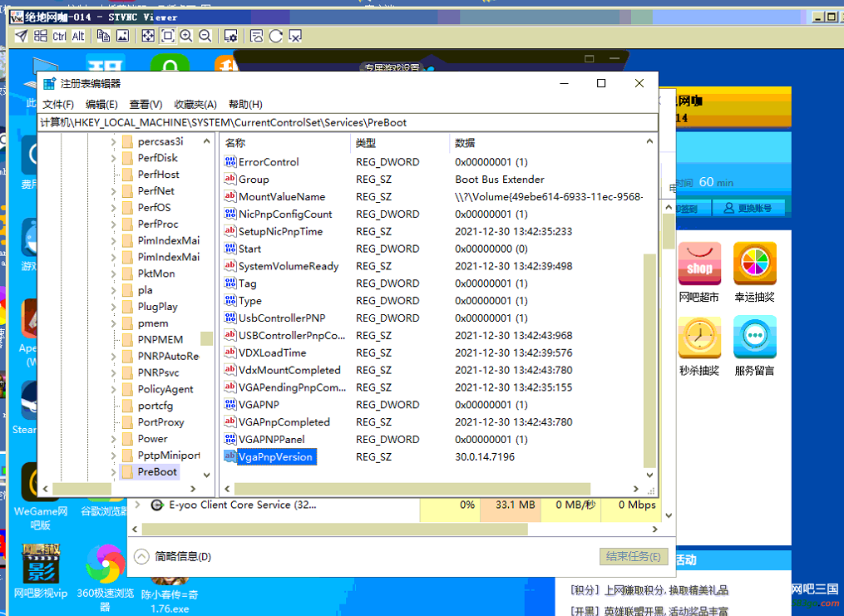Select the MountValueName registry value
The image size is (844, 616).
point(282,197)
